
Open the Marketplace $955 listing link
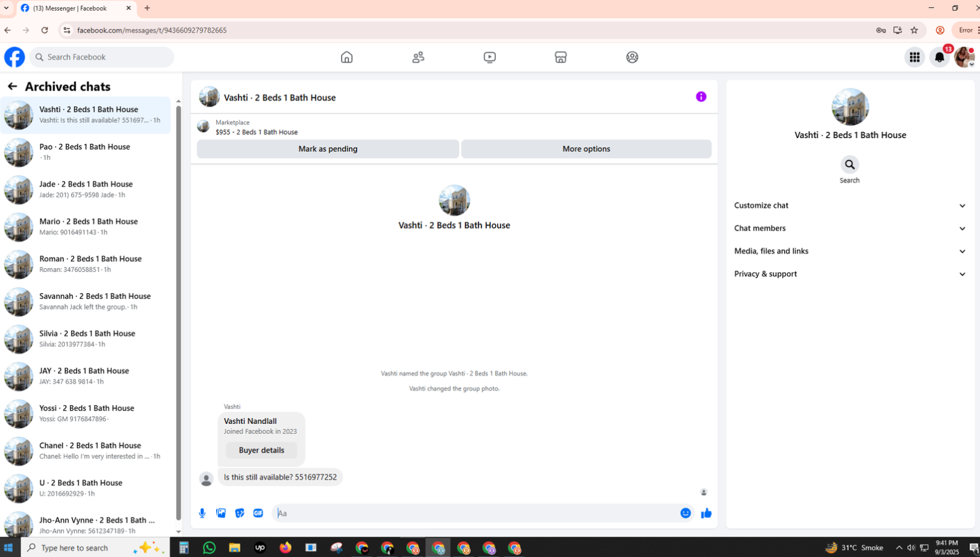pyautogui.click(x=257, y=132)
